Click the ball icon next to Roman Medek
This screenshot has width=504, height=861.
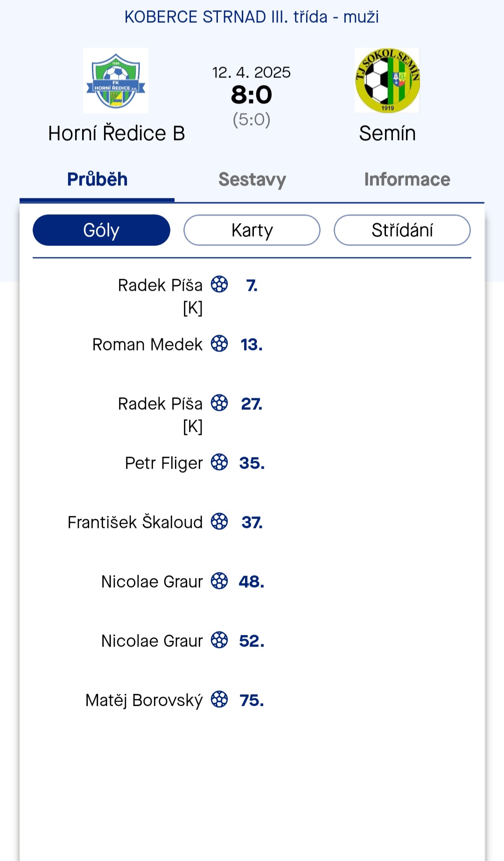tap(219, 344)
